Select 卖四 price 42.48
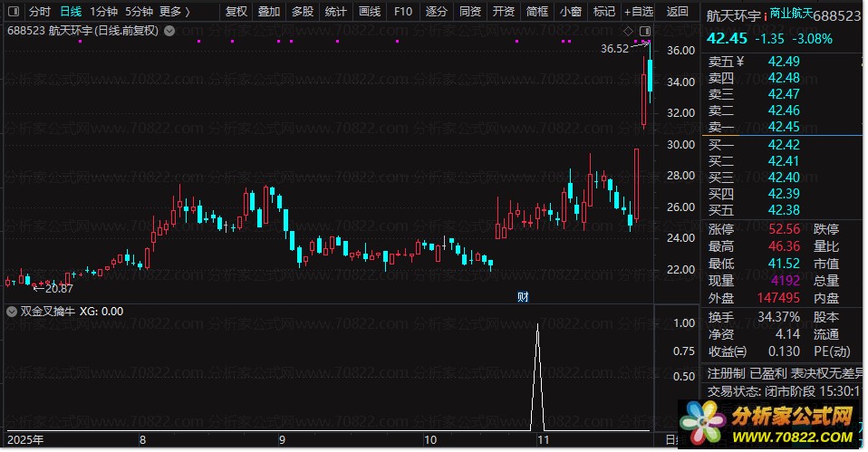 coord(784,78)
